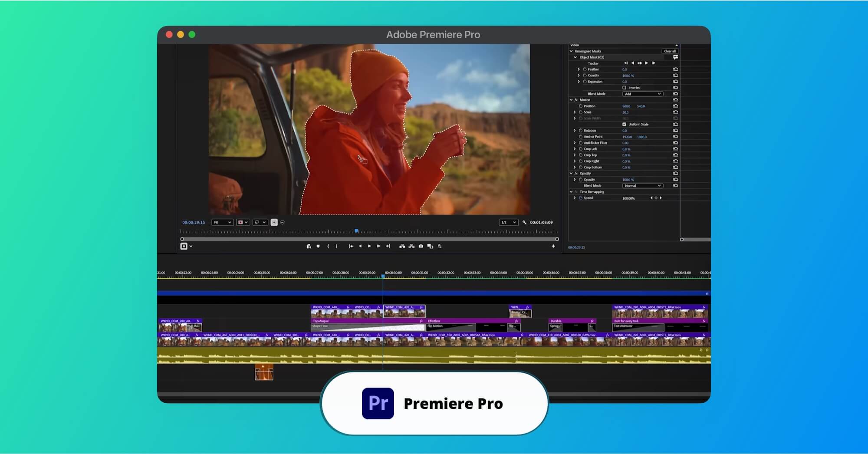868x454 pixels.
Task: Click the Lift icon in the transport controls
Action: [x=402, y=246]
